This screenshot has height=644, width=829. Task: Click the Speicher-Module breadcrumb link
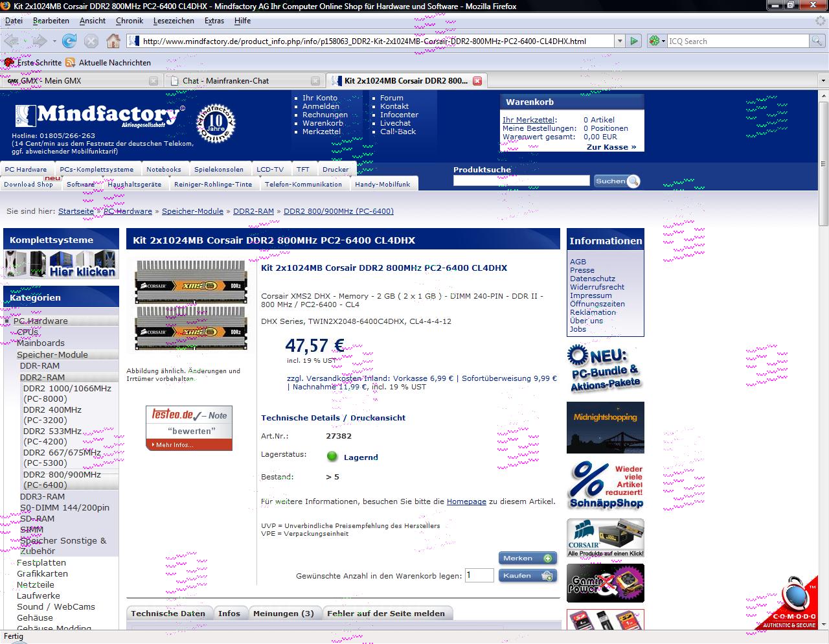coord(192,211)
